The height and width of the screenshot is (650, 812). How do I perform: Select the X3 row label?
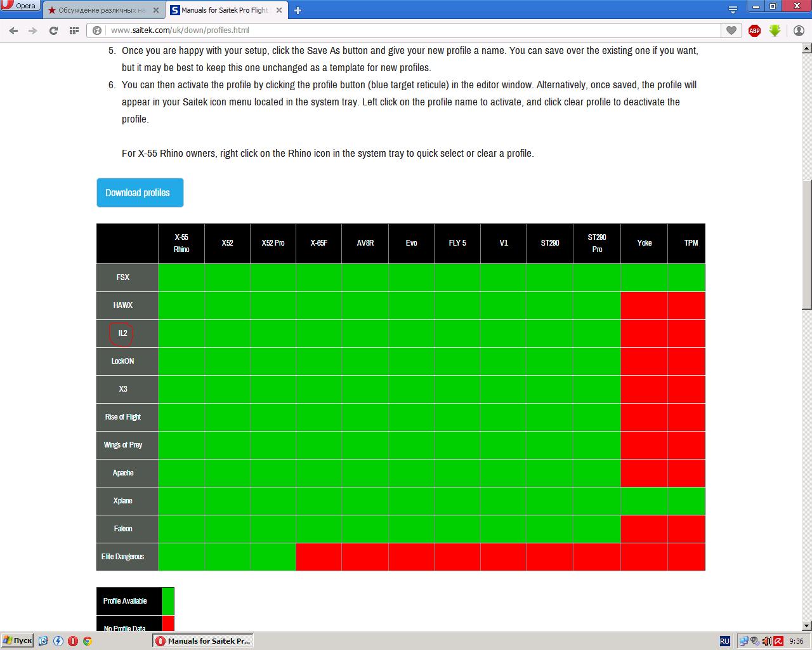pos(127,389)
